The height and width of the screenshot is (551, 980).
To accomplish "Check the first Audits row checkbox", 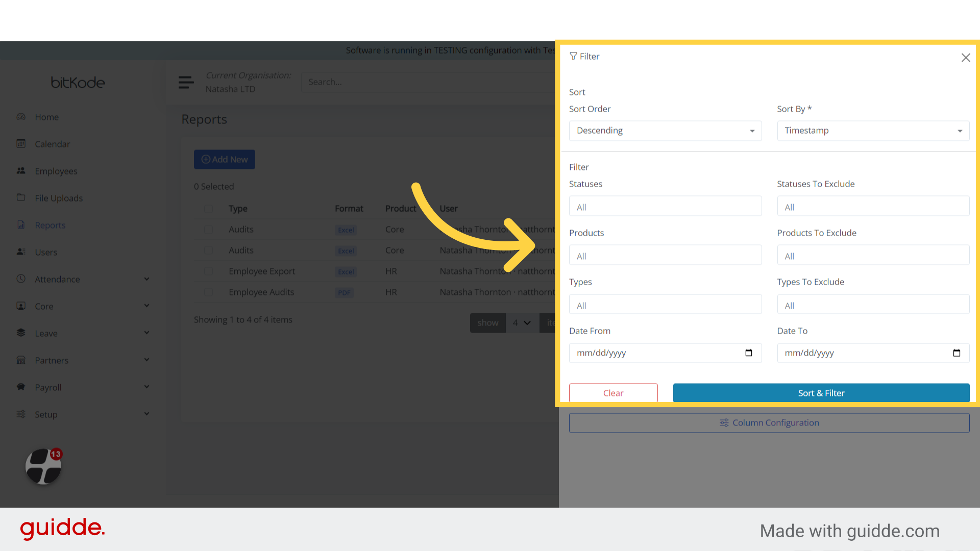I will [x=209, y=230].
